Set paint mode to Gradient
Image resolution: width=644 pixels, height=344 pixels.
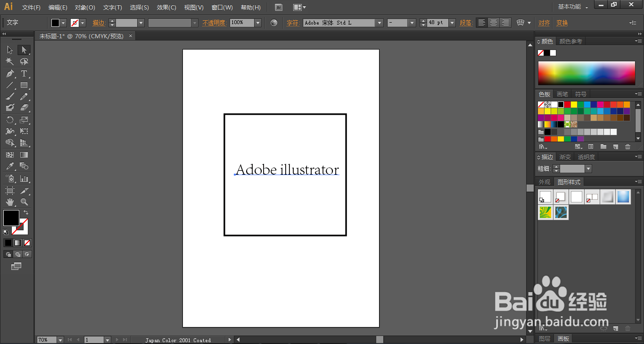tap(17, 243)
